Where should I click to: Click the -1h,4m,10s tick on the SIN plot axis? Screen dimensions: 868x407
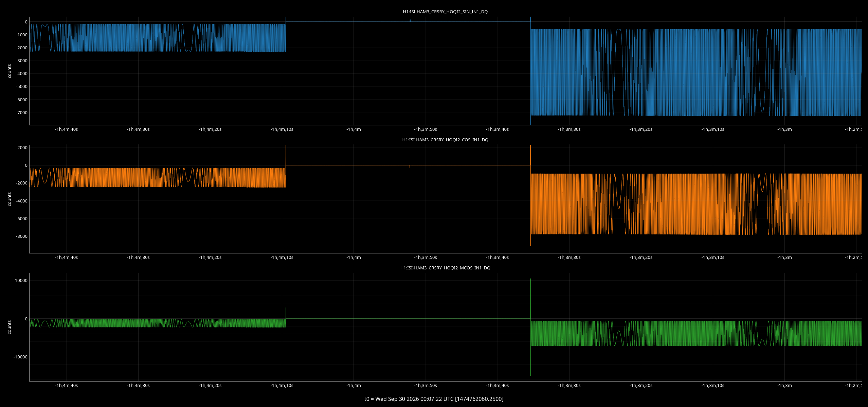[x=282, y=129]
